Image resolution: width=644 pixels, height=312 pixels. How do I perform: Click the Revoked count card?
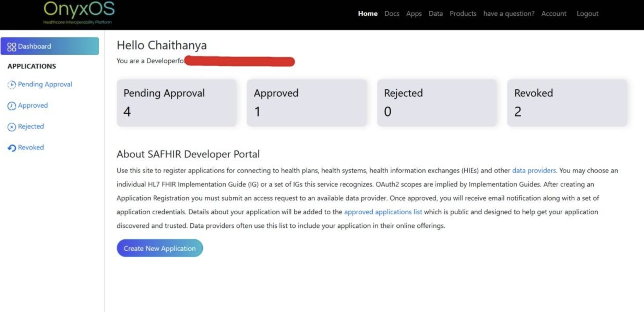coord(567,103)
